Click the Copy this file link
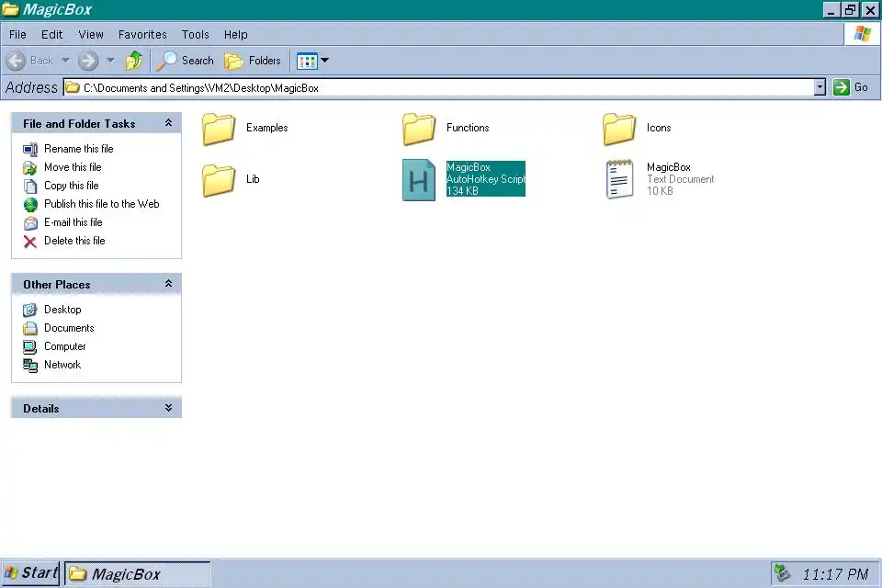The width and height of the screenshot is (882, 588). tap(72, 185)
